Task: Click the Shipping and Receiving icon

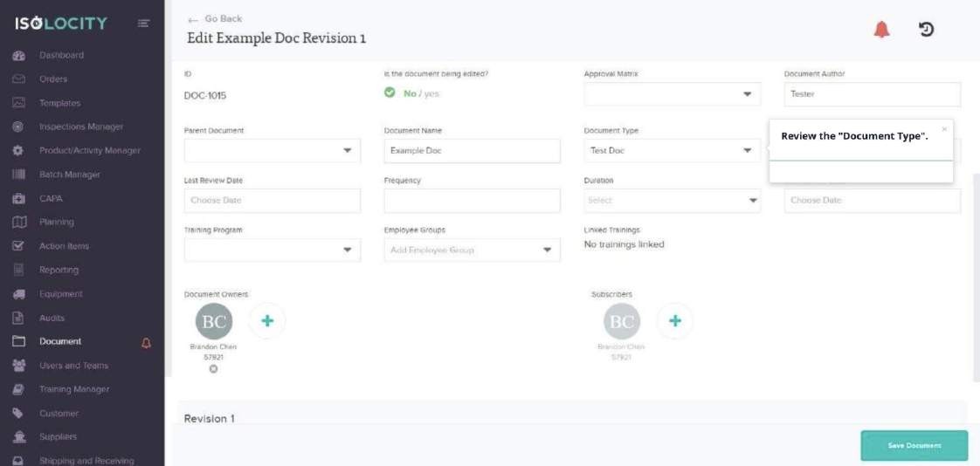Action: coord(18,461)
